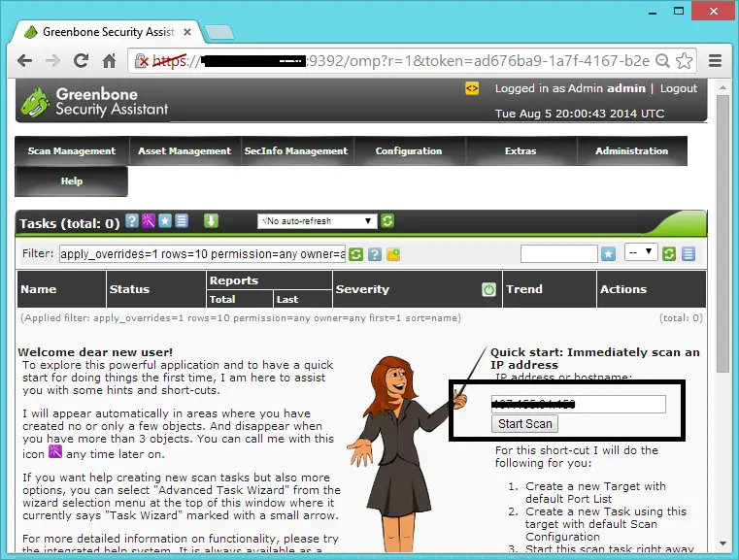The height and width of the screenshot is (560, 739).
Task: Click the Logout link
Action: tap(678, 88)
